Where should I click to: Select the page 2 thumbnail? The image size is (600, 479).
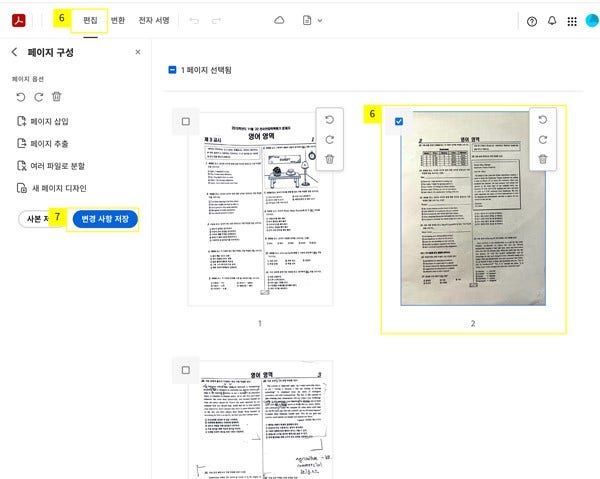pos(473,209)
